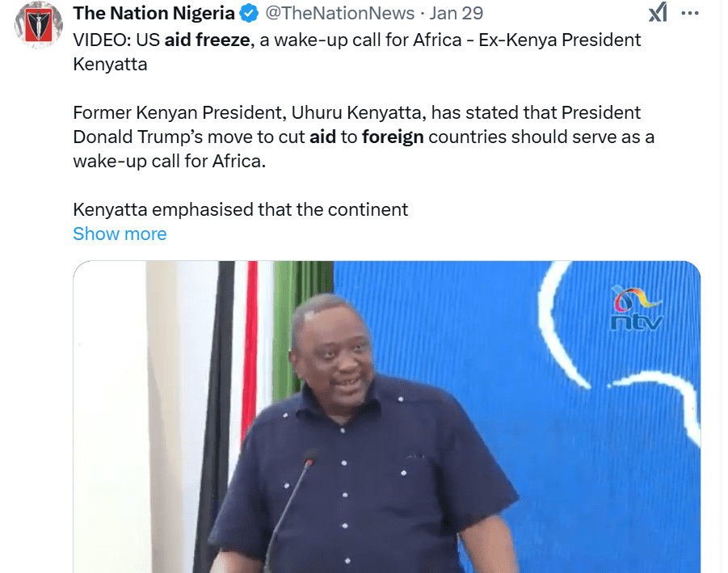Click the blue verified badge

[x=250, y=14]
